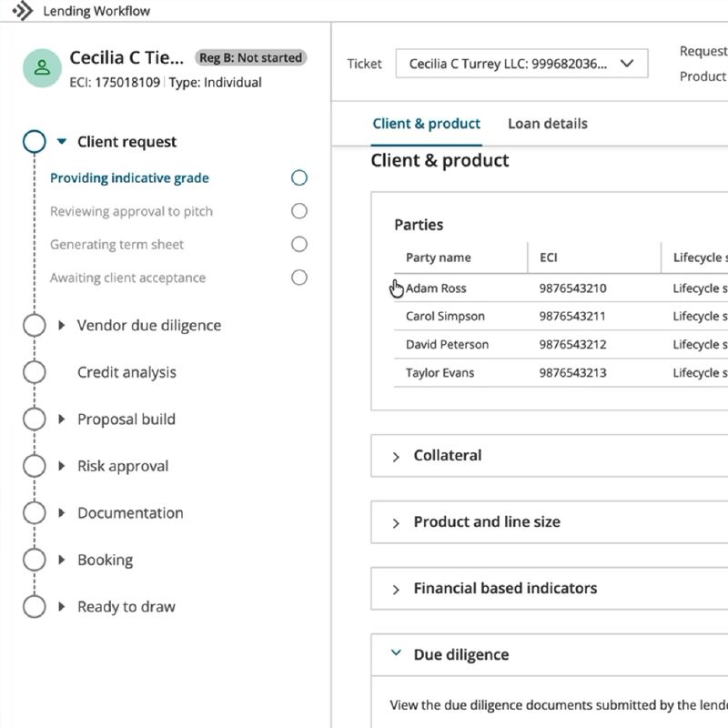Click ECI value 9876543210
This screenshot has height=728, width=728.
pyautogui.click(x=572, y=288)
